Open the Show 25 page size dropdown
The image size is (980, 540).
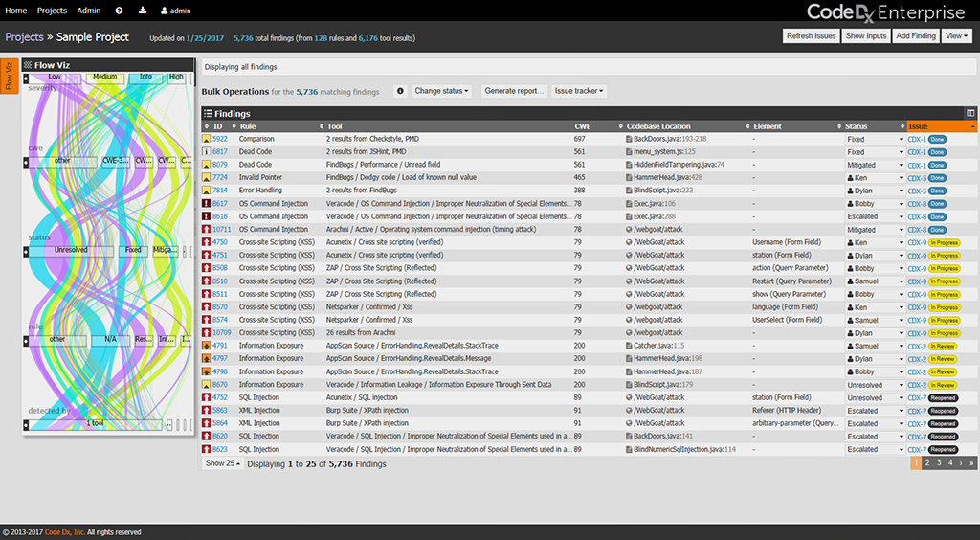pyautogui.click(x=222, y=463)
